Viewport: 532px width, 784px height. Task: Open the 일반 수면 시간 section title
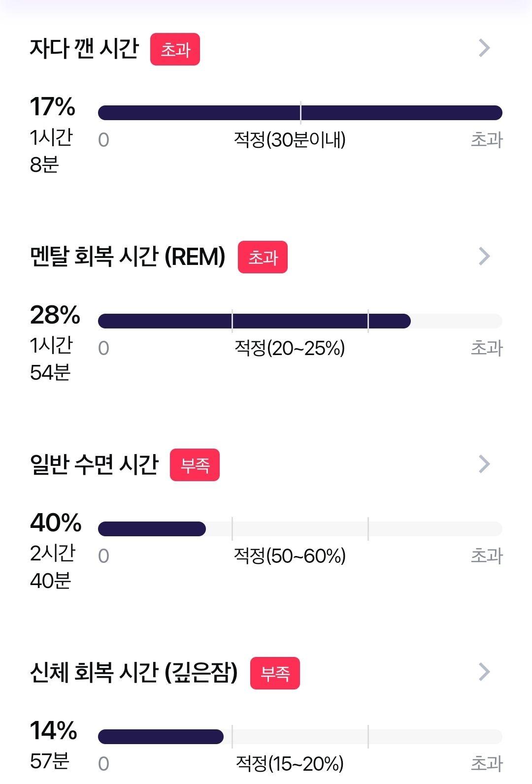click(x=94, y=464)
